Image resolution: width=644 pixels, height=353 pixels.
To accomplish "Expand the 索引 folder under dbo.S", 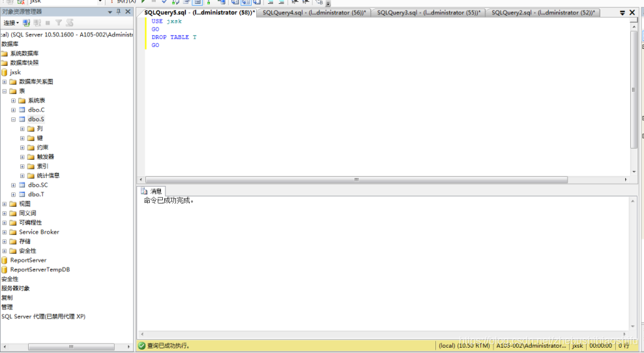I will click(x=23, y=166).
